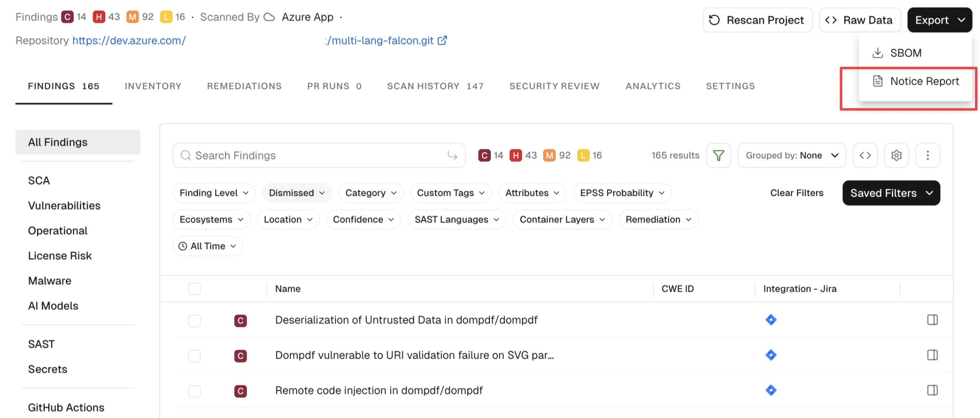The width and height of the screenshot is (980, 418).
Task: Click the filter funnel icon
Action: 719,155
